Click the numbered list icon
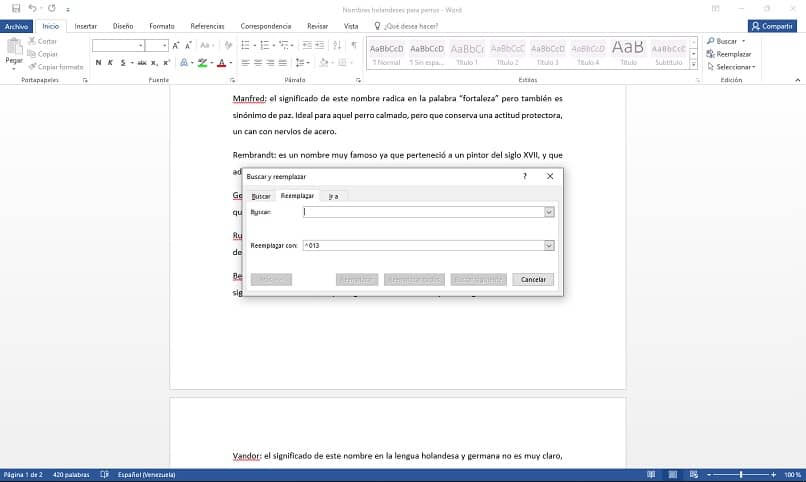 click(264, 46)
